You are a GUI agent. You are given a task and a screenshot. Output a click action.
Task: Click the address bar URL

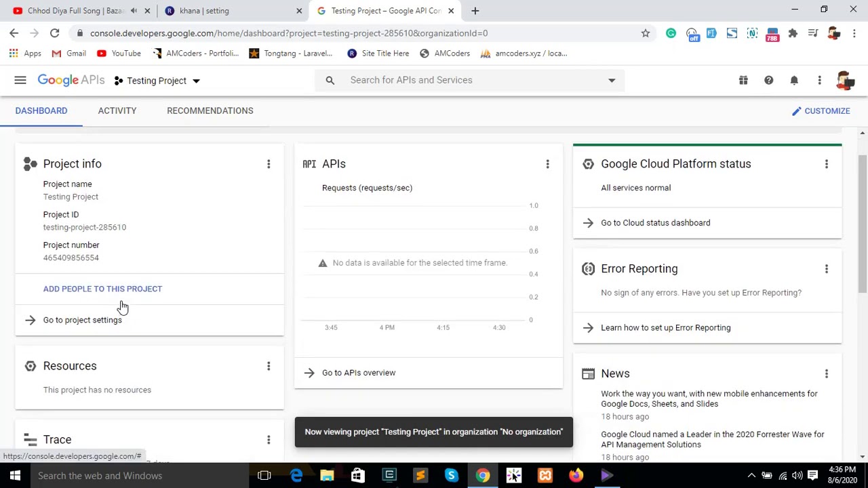point(289,33)
